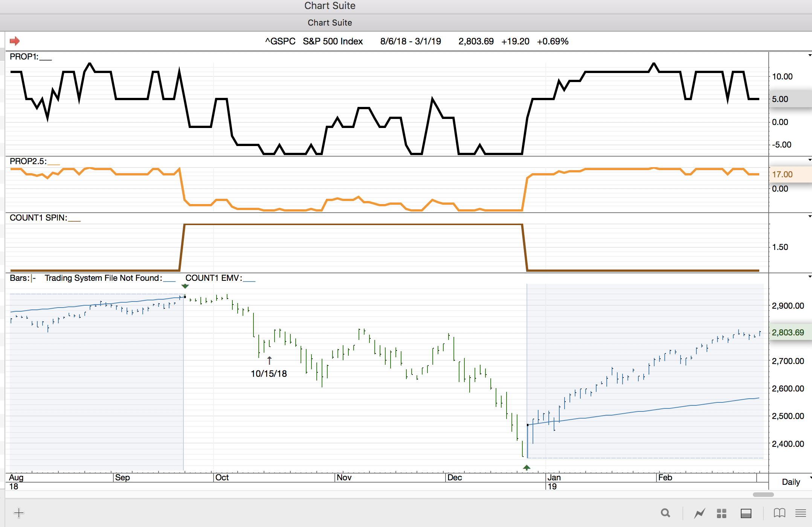Click the COUNT1 EMV label
Screen dimensions: 812x527
click(214, 278)
